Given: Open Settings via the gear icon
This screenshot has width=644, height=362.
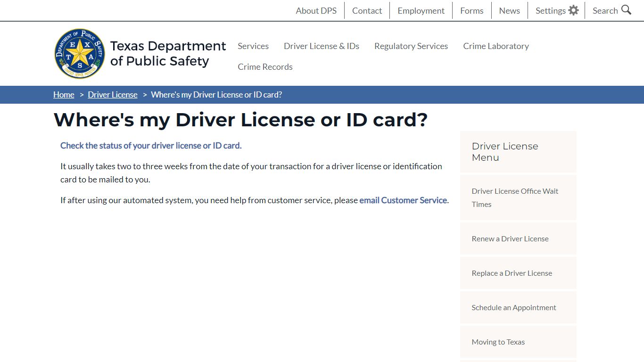Looking at the screenshot, I should (573, 10).
